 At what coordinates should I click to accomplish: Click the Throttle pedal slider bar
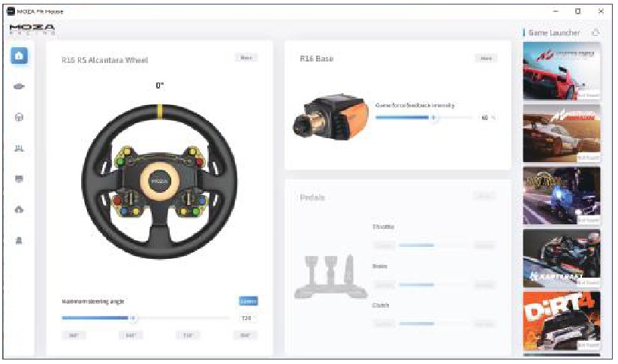pyautogui.click(x=433, y=245)
